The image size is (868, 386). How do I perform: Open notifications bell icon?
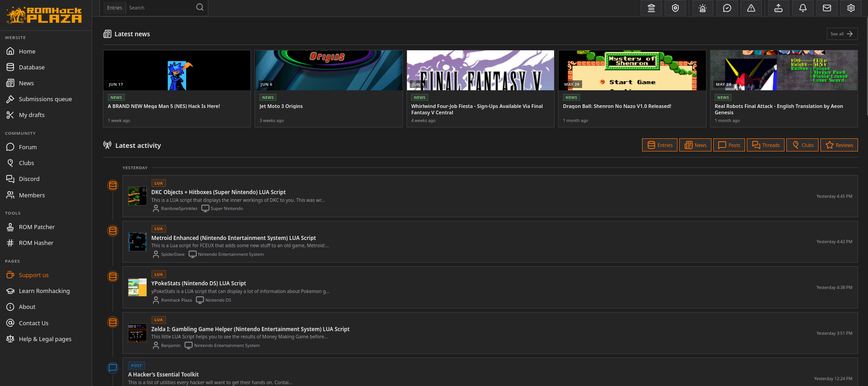[x=803, y=8]
